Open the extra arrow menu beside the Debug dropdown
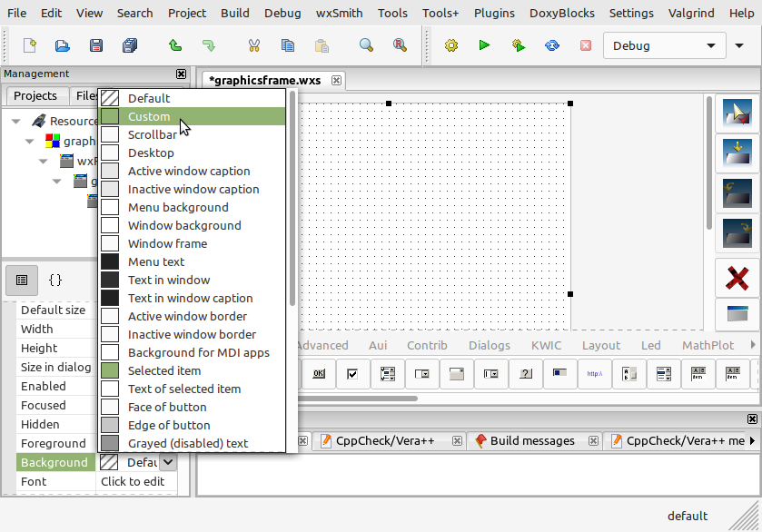 pyautogui.click(x=739, y=45)
